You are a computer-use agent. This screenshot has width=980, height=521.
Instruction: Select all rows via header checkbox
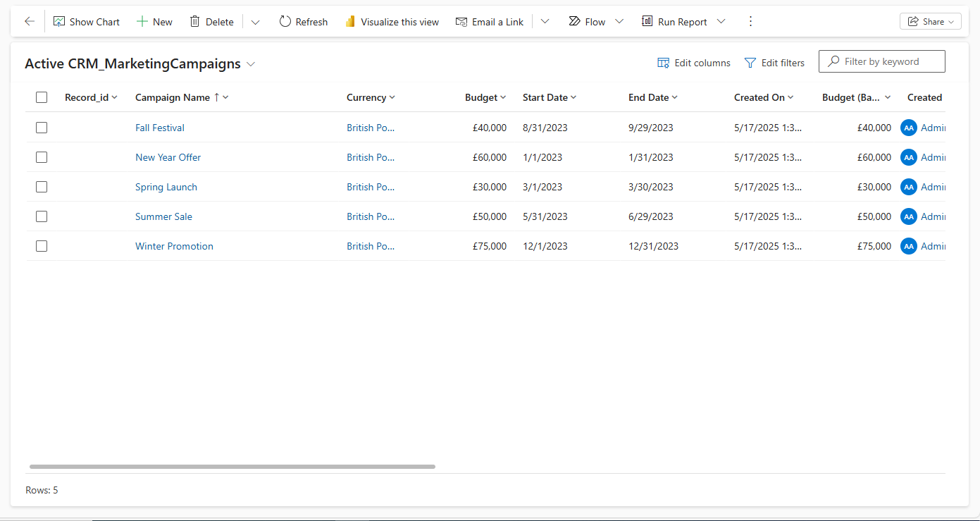[x=42, y=97]
